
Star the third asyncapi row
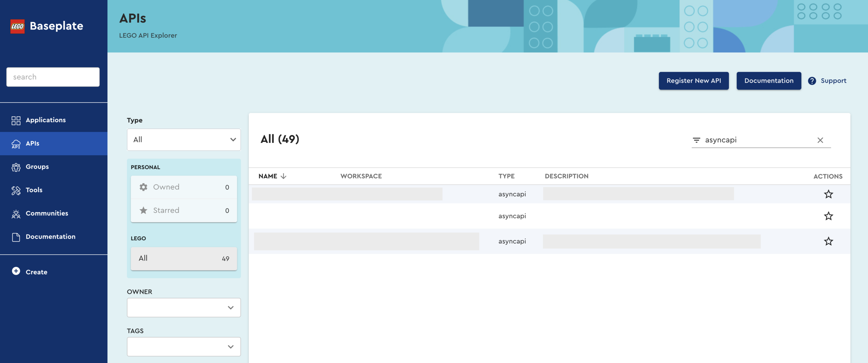pyautogui.click(x=828, y=241)
